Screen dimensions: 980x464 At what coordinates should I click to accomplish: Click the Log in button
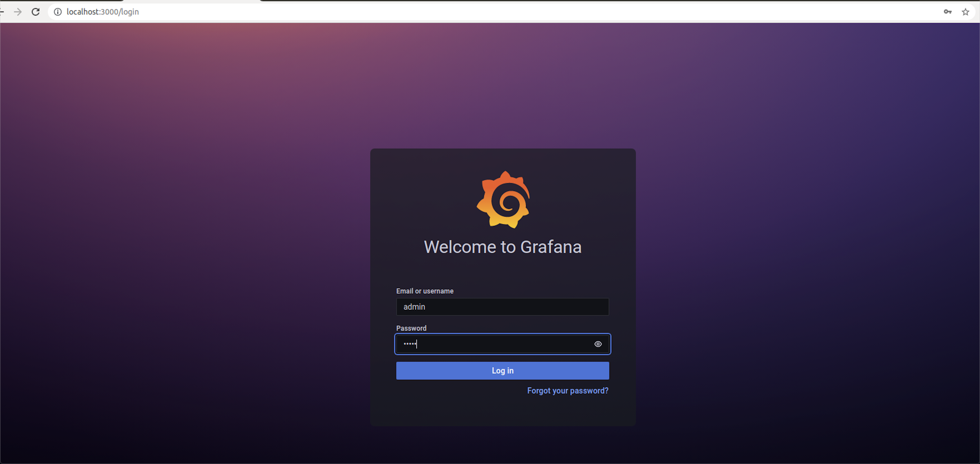[503, 371]
